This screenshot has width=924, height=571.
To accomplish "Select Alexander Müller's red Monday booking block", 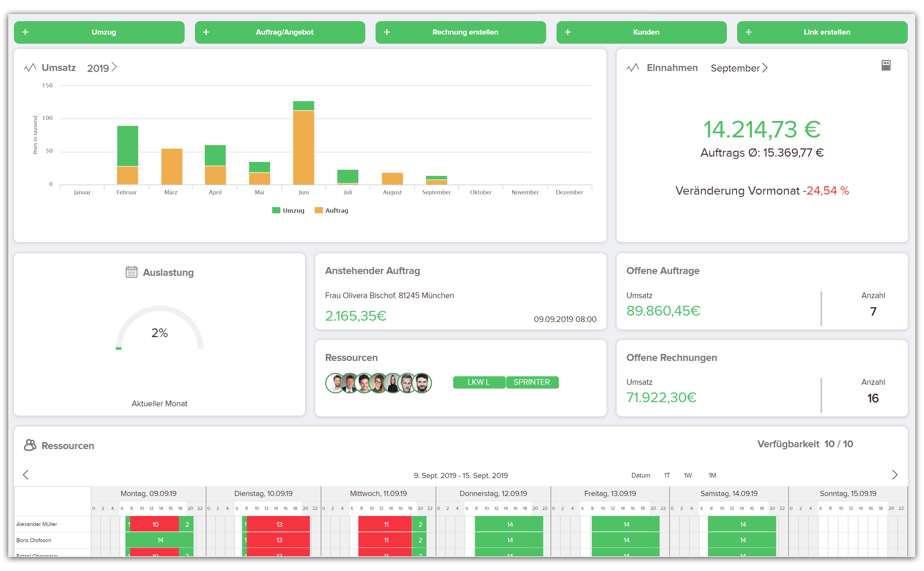I will [155, 524].
